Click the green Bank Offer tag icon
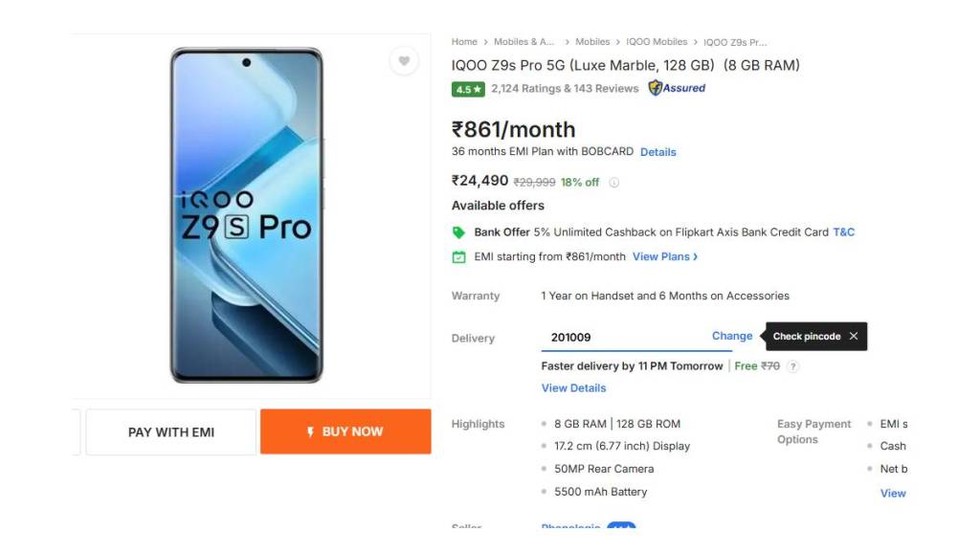 (x=458, y=232)
